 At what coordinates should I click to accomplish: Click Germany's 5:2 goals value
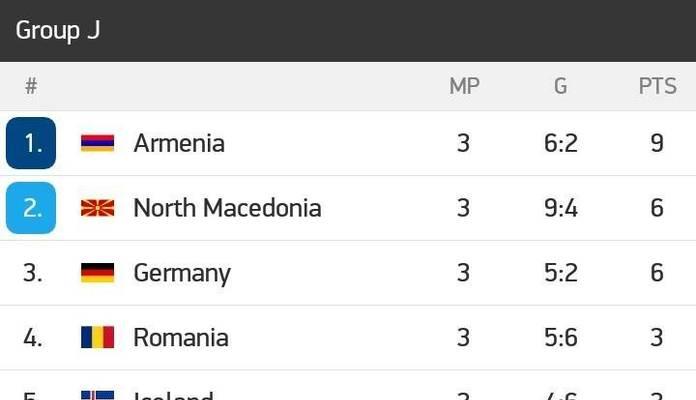click(561, 273)
